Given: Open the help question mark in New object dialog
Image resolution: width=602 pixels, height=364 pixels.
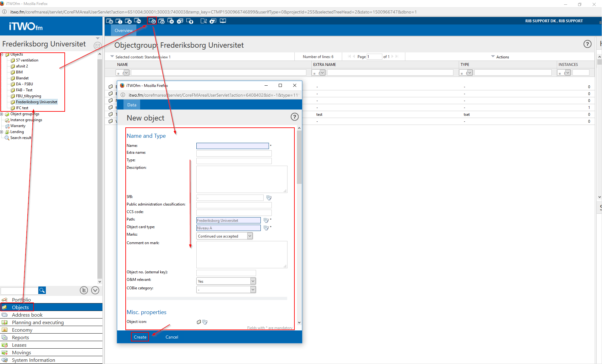Looking at the screenshot, I should (x=294, y=117).
